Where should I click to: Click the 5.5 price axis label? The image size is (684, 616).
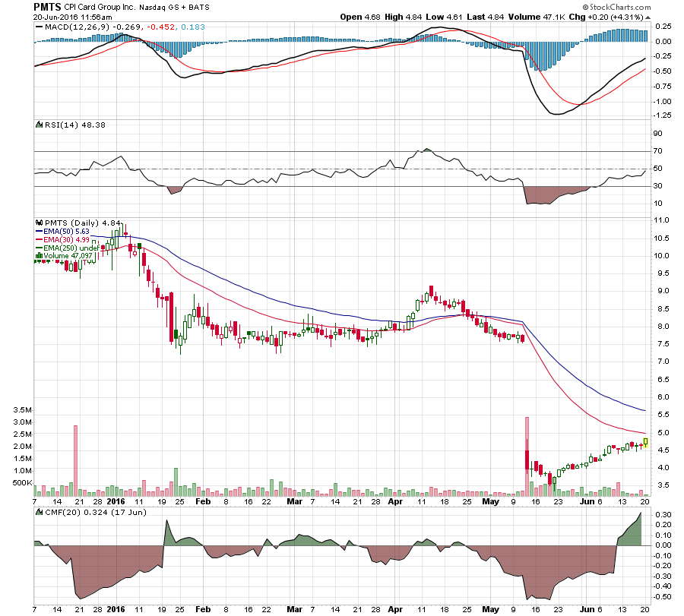[x=663, y=415]
